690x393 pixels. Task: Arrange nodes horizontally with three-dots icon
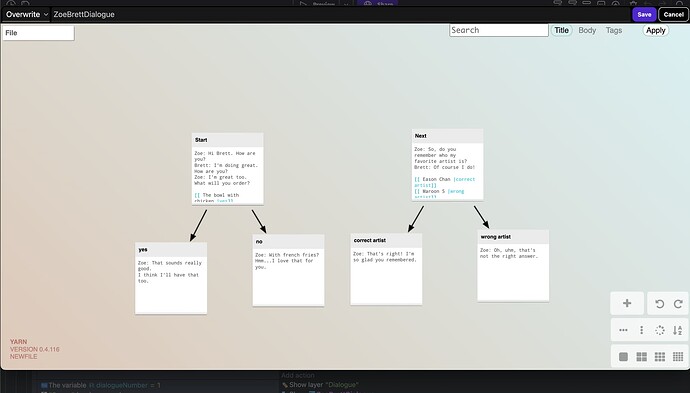click(623, 330)
